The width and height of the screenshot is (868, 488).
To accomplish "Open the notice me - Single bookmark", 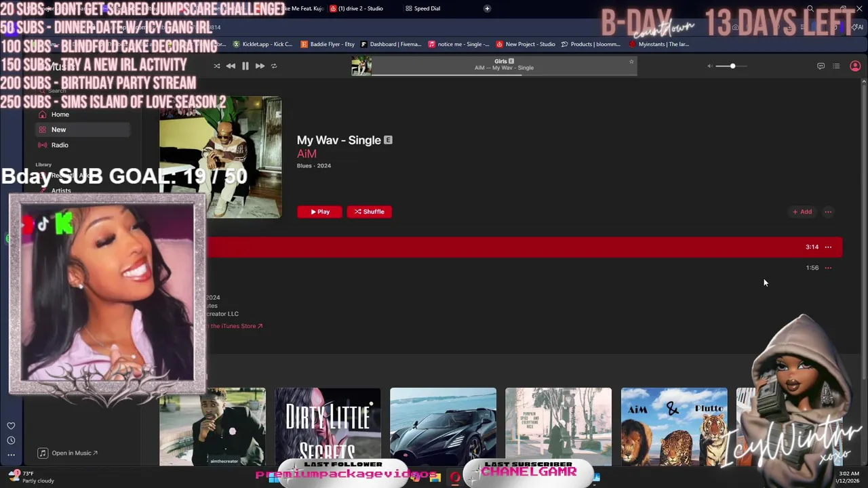I will click(x=458, y=44).
